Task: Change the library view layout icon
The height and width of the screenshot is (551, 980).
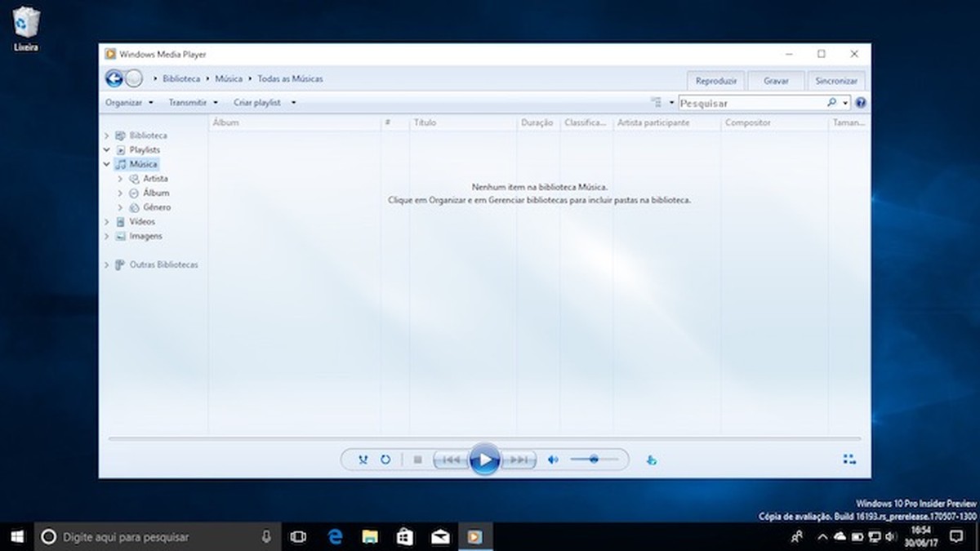Action: 658,102
